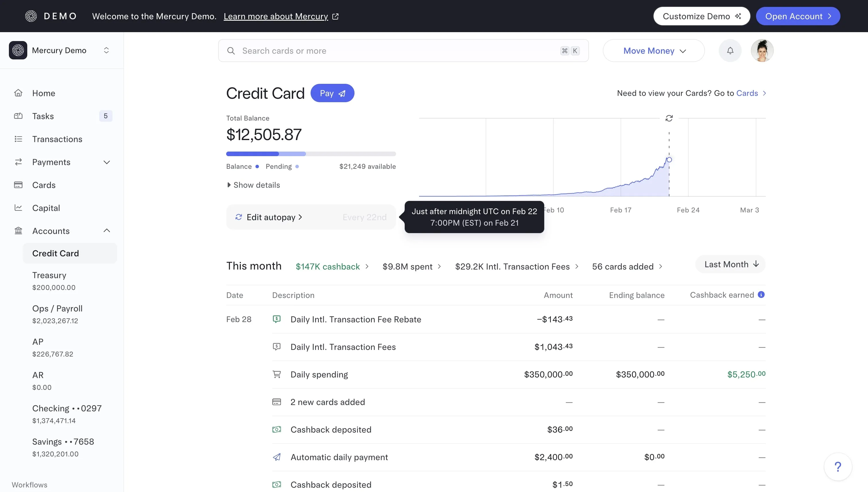Click the Daily Intl. Transaction Fees row icon

[277, 347]
